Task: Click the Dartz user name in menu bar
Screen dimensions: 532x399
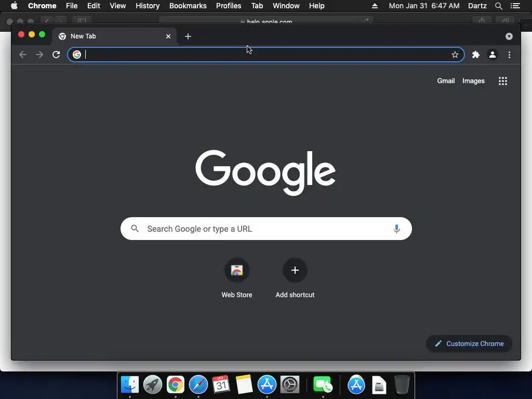Action: coord(477,6)
